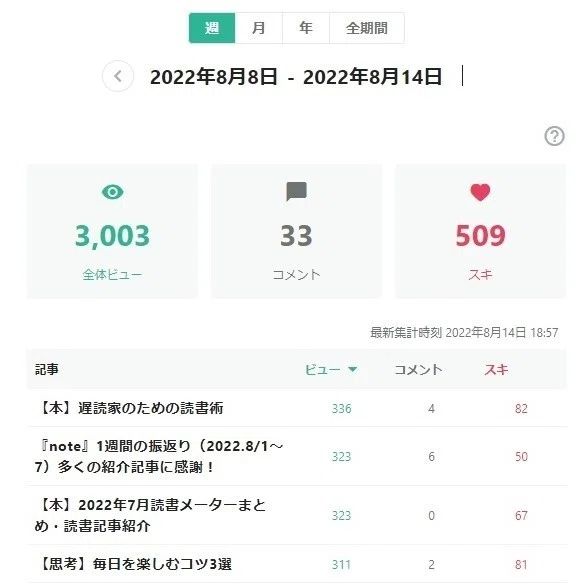The image size is (585, 585).
Task: Go to the previous week with the left arrow
Action: pos(118,76)
